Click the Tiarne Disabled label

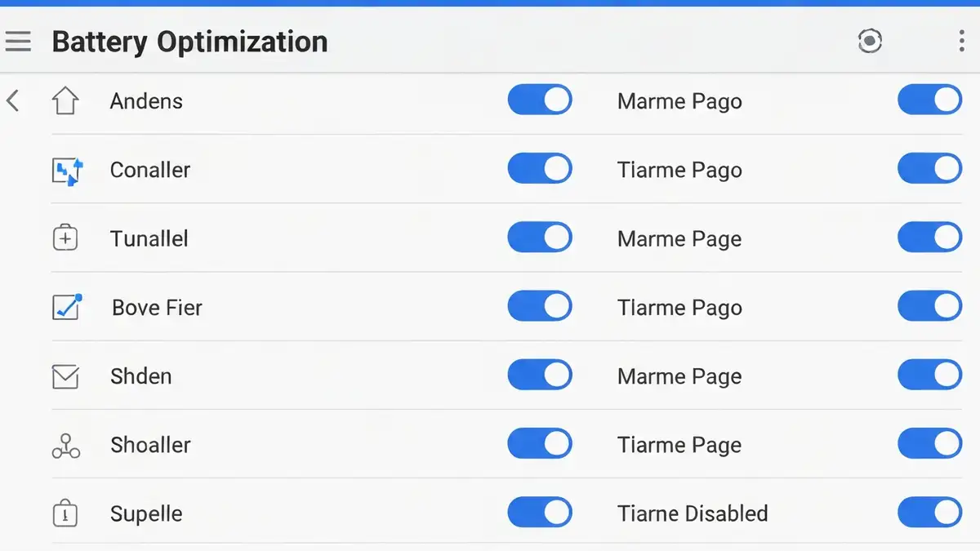click(693, 513)
